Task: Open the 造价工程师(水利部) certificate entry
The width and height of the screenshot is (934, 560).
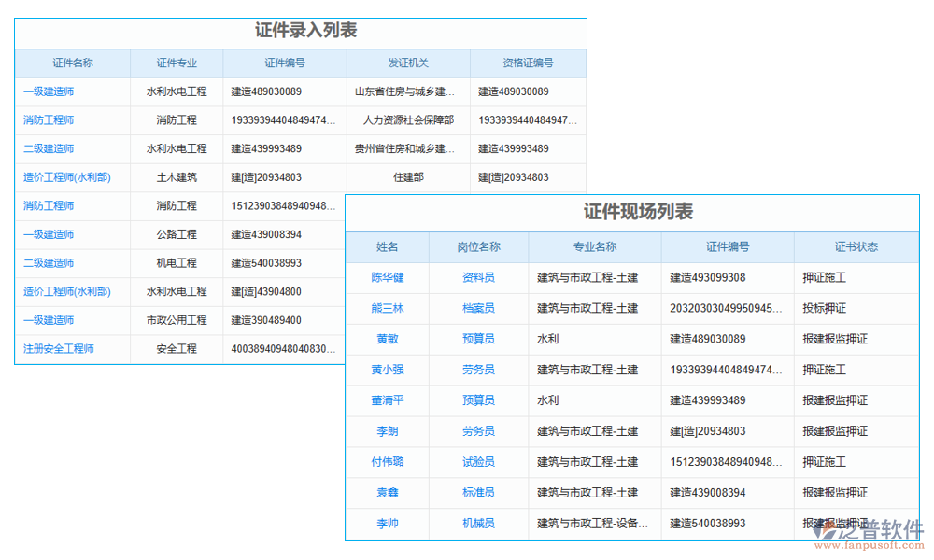Action: pyautogui.click(x=65, y=177)
